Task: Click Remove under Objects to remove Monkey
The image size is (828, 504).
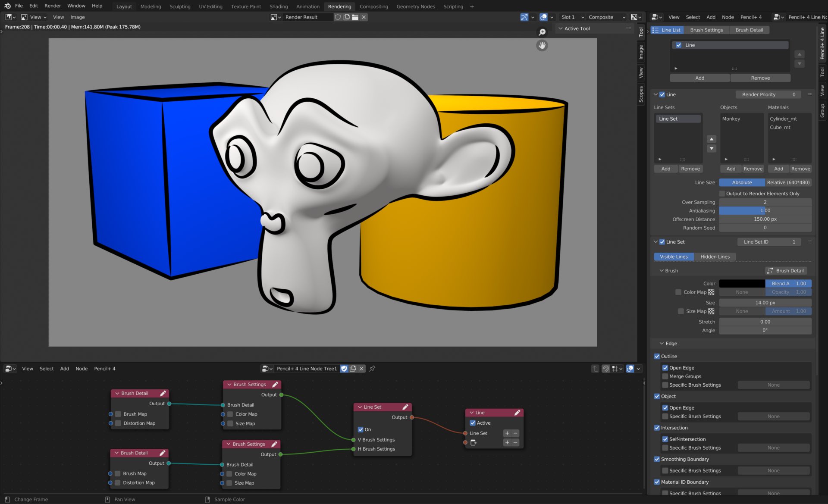Action: tap(753, 169)
